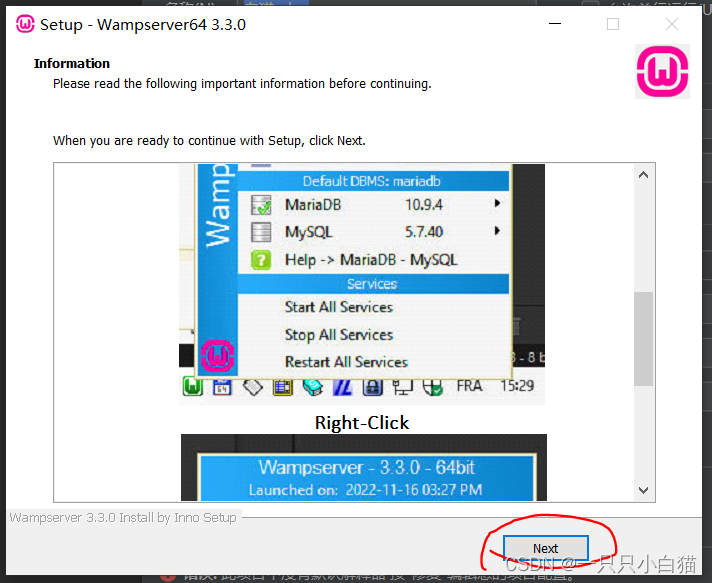712x583 pixels.
Task: Close the Wampserver Setup window
Action: (x=672, y=24)
